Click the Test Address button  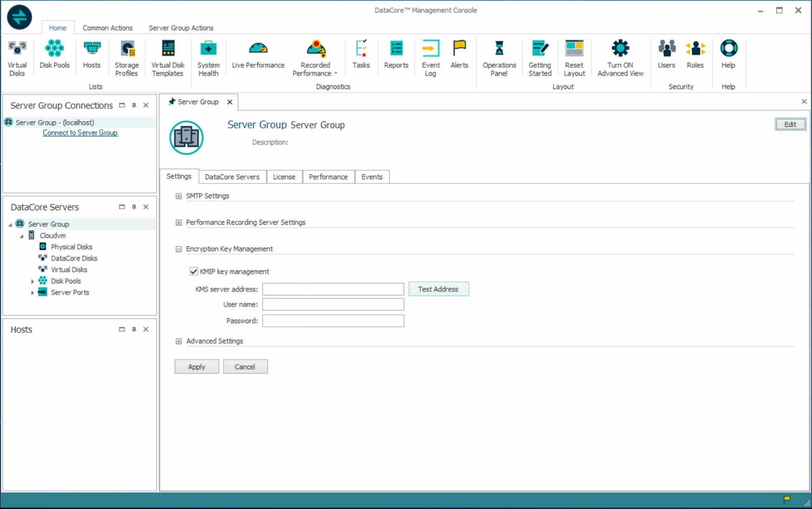439,289
